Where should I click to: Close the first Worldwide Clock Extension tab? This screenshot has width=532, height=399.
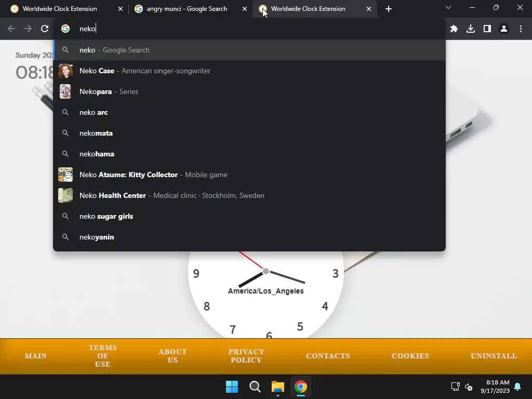click(x=121, y=9)
